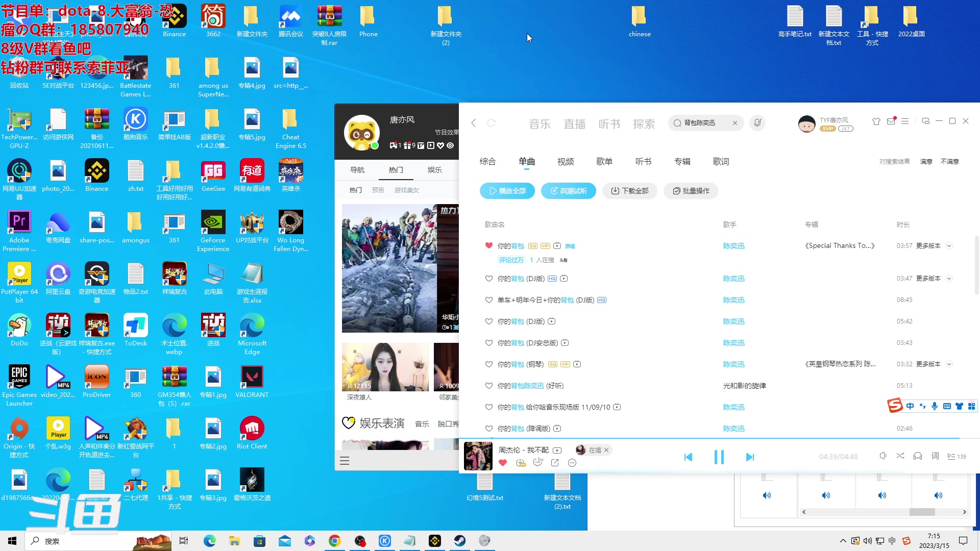Favorite the 你的背包 (DJ总版) song
This screenshot has height=551, width=980.
pos(488,343)
